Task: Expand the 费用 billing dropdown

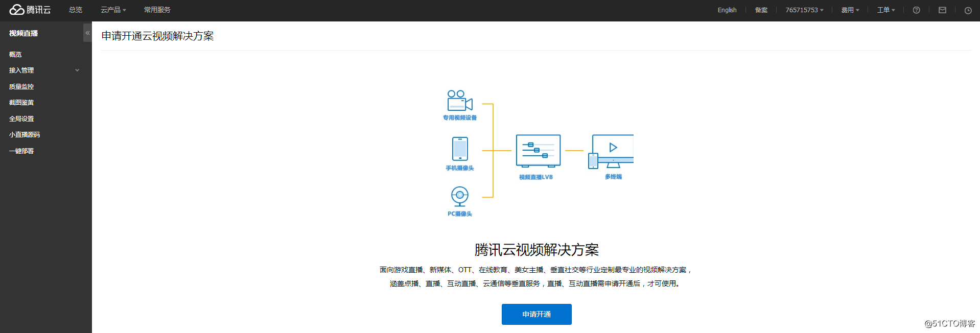Action: [x=850, y=10]
